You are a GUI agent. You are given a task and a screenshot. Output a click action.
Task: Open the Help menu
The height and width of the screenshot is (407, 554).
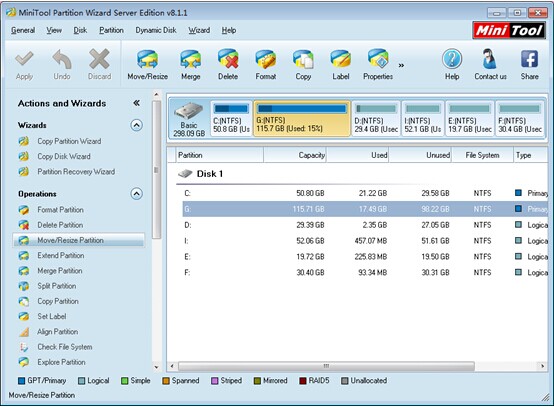(229, 30)
